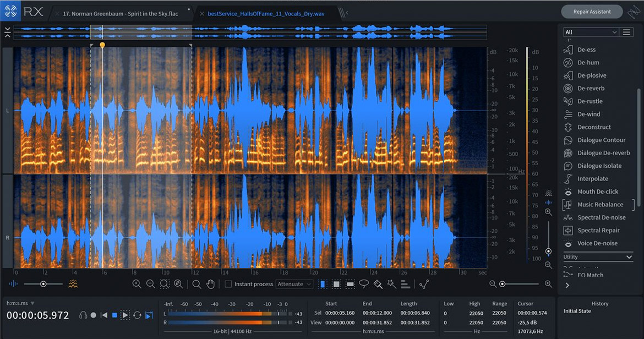Viewport: 644px width, 339px height.
Task: Adjust the horizontal time zoom slider
Action: (520, 284)
